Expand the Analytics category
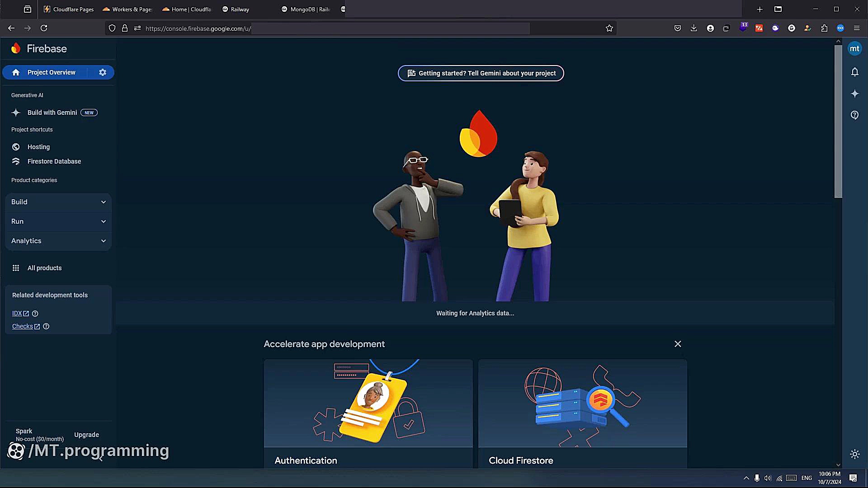 click(58, 241)
